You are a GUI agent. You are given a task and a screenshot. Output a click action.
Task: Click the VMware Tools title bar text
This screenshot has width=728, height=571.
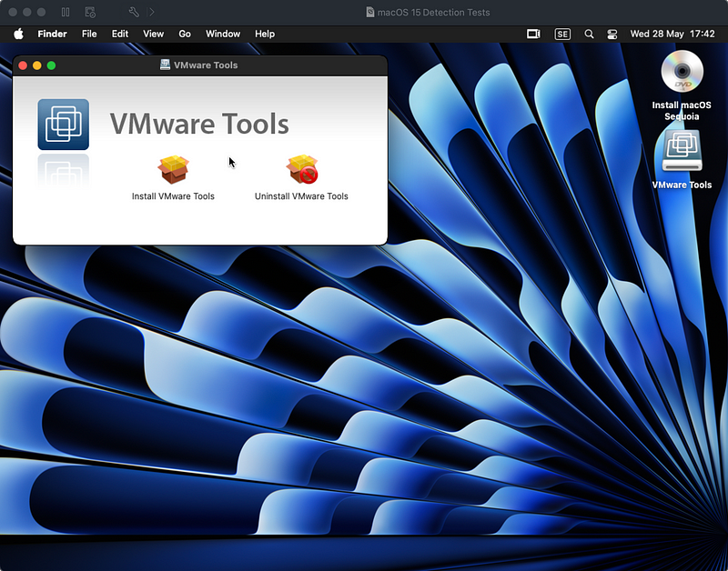206,65
